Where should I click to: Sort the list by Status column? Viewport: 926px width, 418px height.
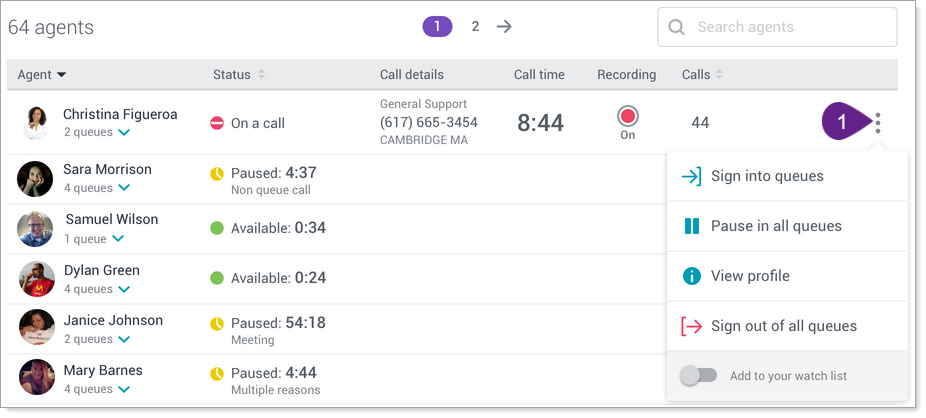(239, 75)
